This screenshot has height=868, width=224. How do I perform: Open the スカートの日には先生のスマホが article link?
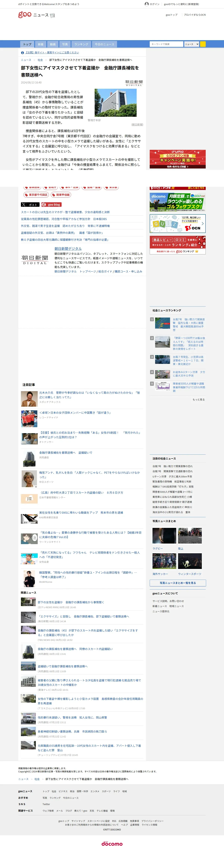point(65,212)
